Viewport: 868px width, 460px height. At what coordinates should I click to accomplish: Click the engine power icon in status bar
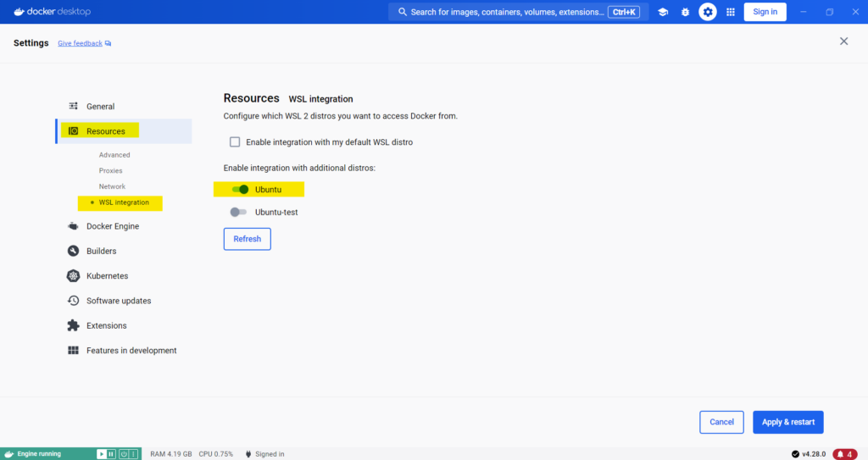[x=123, y=454]
